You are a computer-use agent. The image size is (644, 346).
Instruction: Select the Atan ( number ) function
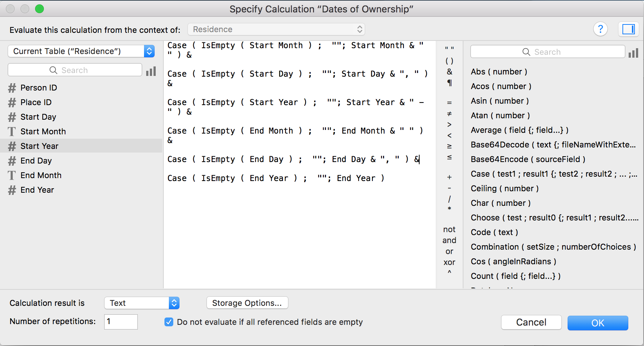500,116
